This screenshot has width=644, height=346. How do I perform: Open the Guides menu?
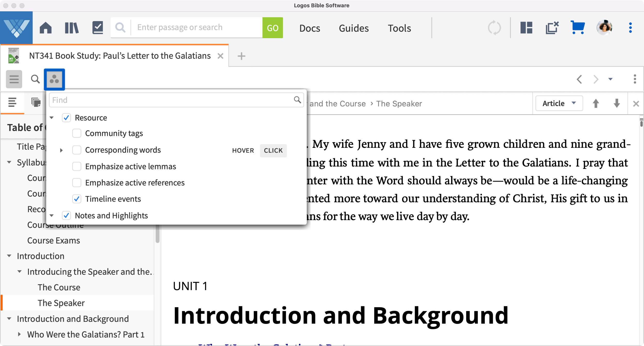pos(354,28)
